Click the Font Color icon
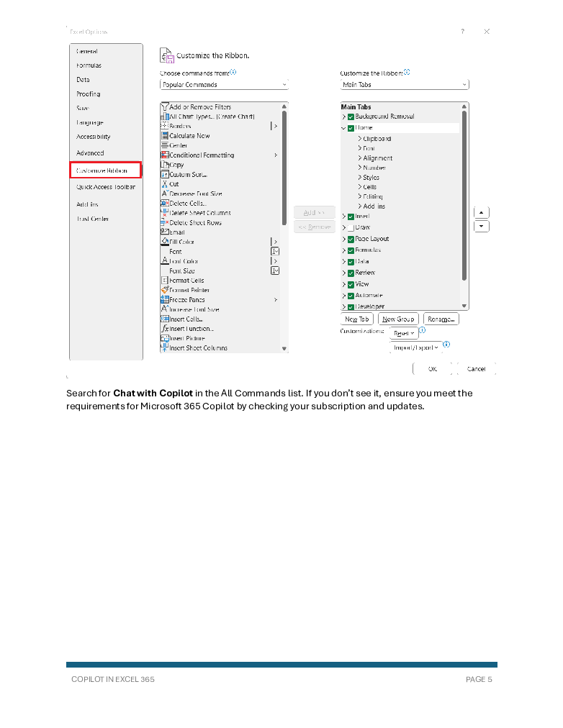The width and height of the screenshot is (563, 728). [164, 261]
